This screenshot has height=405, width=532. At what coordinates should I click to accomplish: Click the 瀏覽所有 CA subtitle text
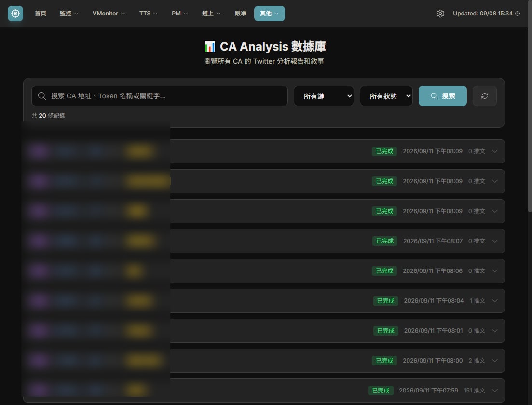coord(264,61)
